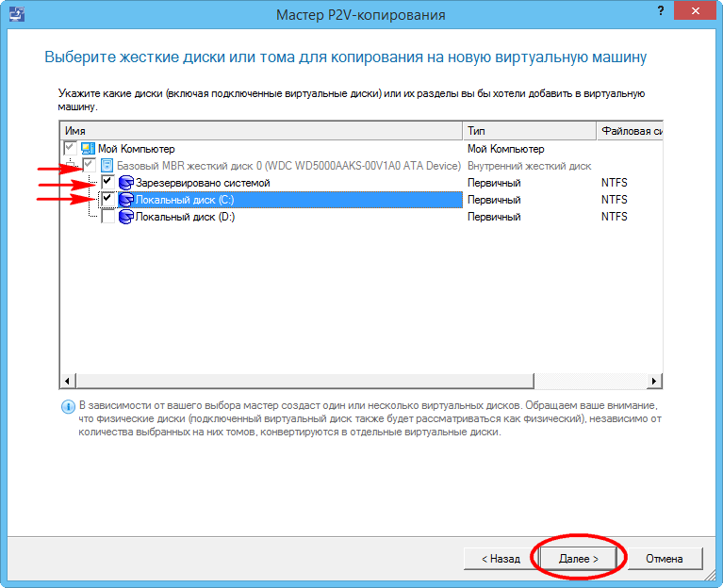Uncheck the Локальный диск (C:) volume
The height and width of the screenshot is (588, 723).
tap(107, 199)
